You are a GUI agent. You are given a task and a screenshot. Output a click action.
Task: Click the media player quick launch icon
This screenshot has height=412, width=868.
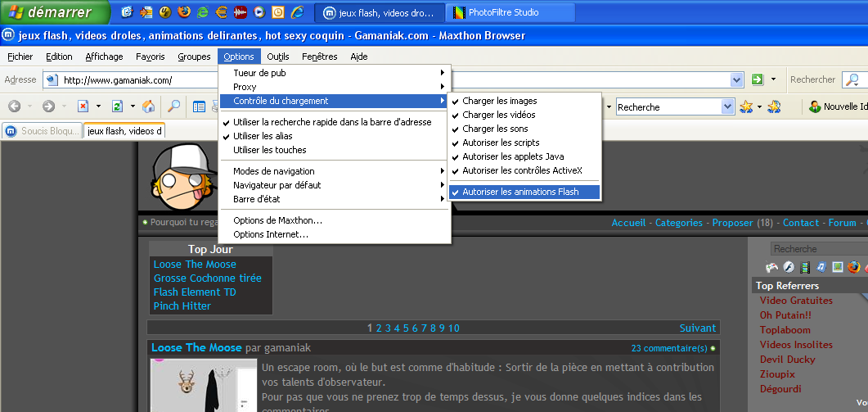click(x=259, y=11)
